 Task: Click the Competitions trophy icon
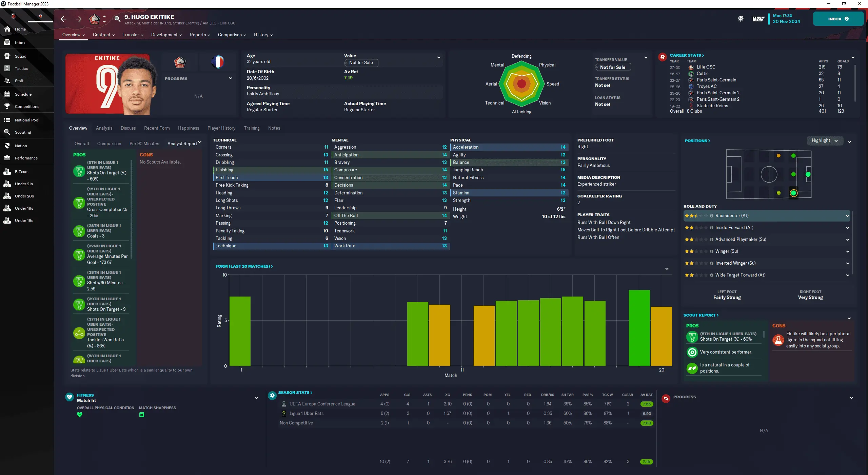(x=7, y=107)
